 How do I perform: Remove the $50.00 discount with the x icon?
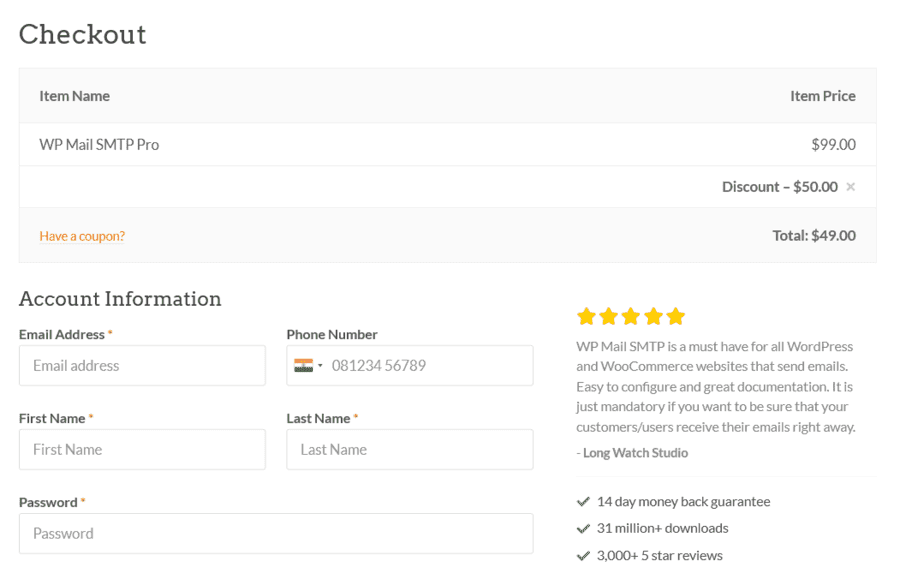coord(851,187)
